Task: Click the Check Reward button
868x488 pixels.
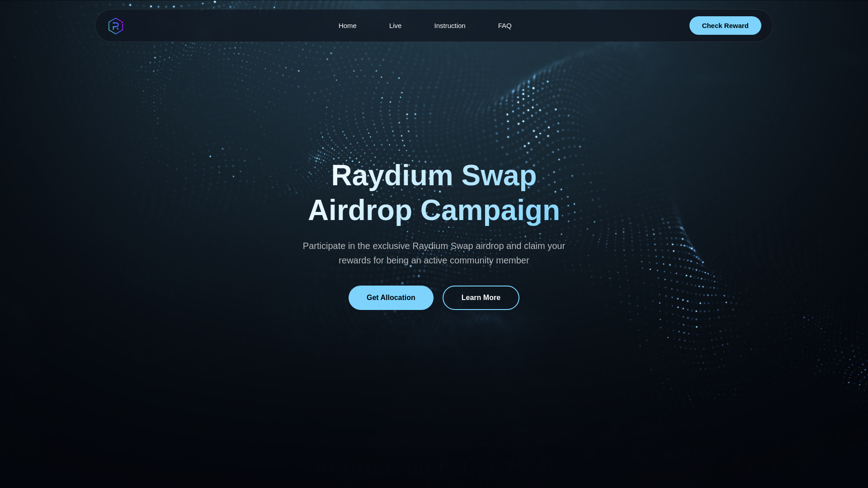Action: (x=725, y=26)
